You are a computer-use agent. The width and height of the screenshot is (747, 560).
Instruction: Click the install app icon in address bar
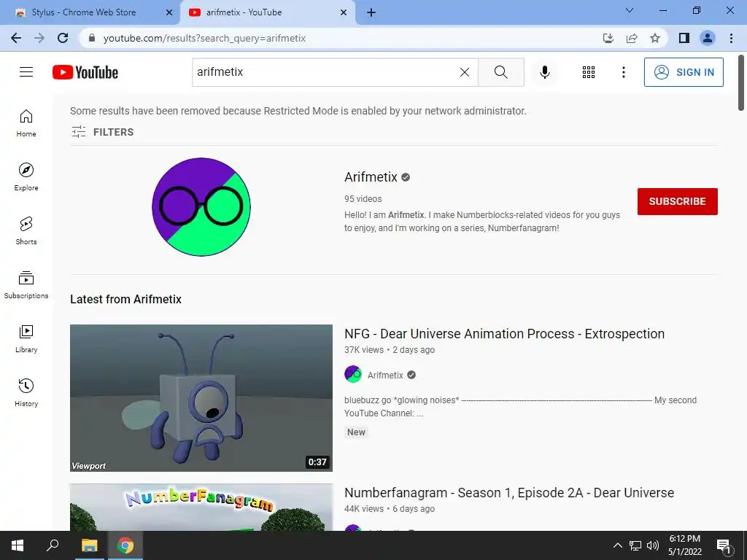tap(608, 38)
